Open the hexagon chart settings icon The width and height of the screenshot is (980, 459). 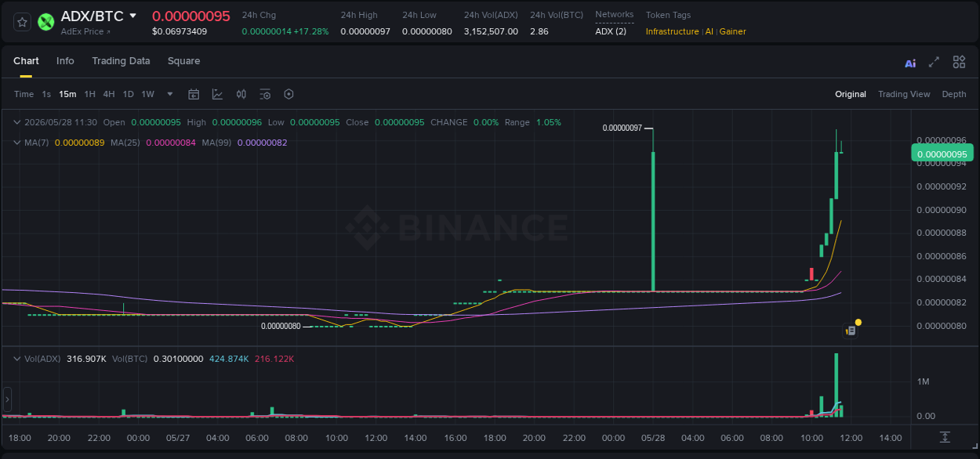tap(289, 94)
